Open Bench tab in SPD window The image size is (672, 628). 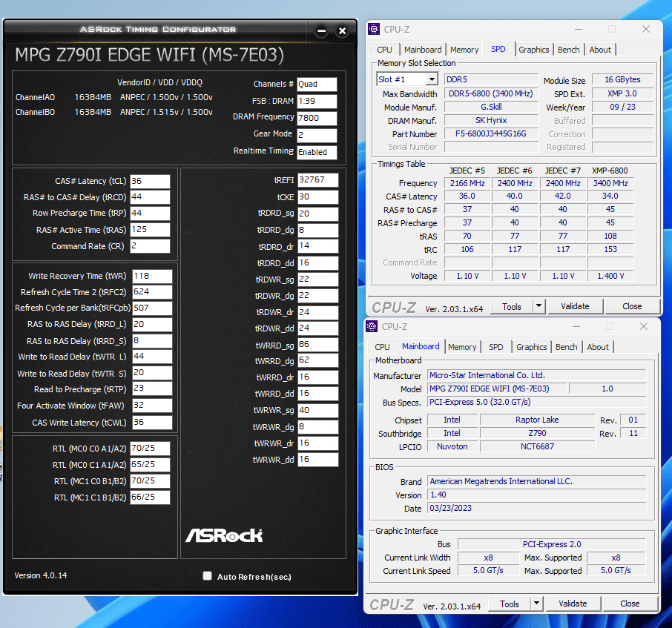click(569, 50)
